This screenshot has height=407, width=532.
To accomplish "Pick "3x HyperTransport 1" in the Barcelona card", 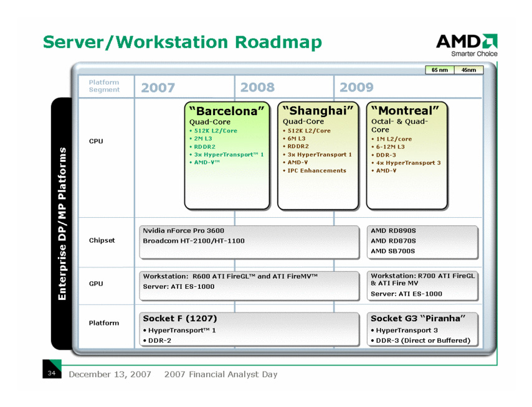I will point(229,154).
